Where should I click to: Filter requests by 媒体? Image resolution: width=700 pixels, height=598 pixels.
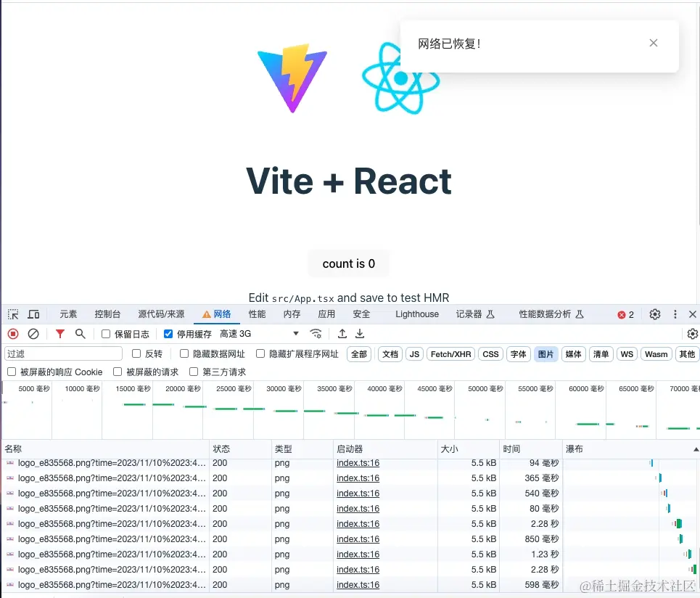(x=573, y=354)
